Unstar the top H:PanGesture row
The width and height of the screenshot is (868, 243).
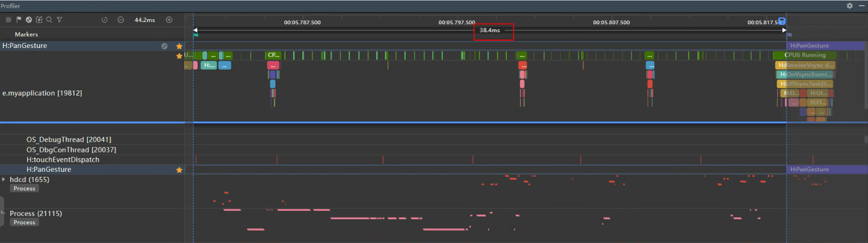point(179,46)
